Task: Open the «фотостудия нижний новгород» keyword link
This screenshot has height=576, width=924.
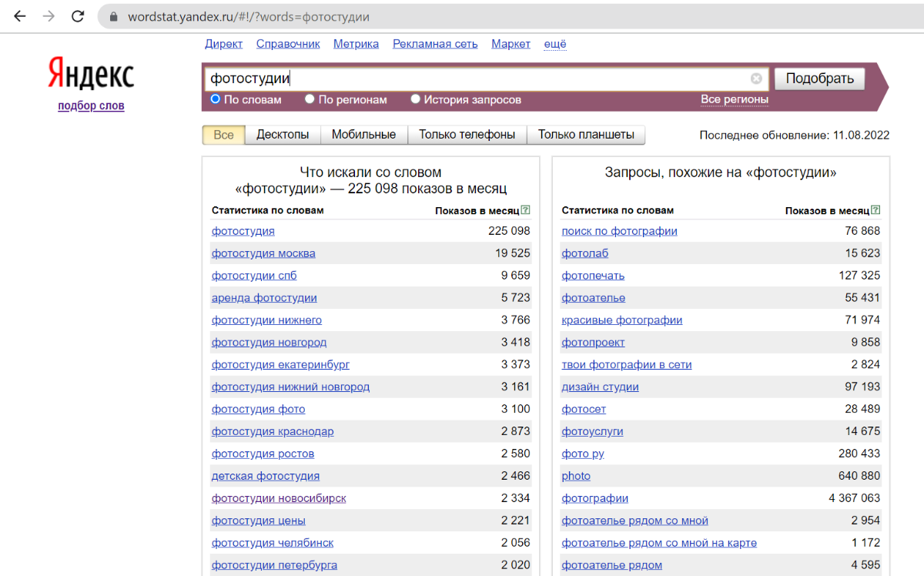Action: (x=291, y=387)
